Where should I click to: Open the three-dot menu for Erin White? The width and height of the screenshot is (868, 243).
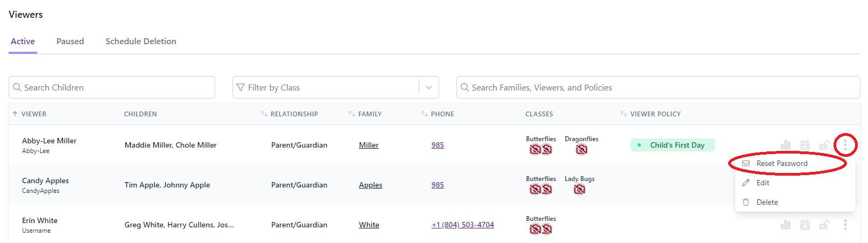(x=845, y=225)
